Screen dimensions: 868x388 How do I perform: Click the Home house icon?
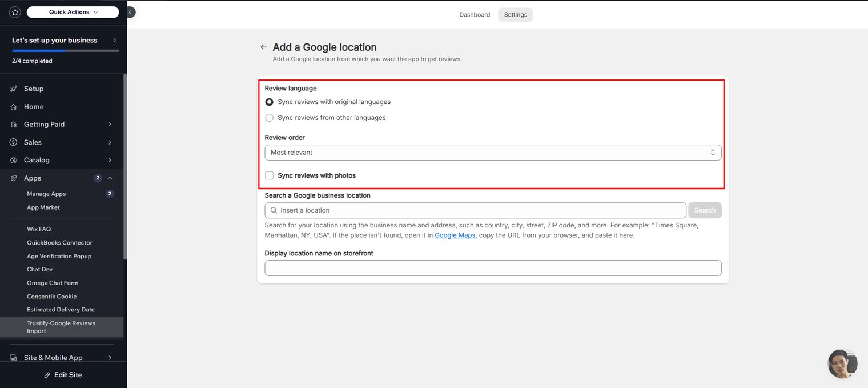(x=14, y=107)
